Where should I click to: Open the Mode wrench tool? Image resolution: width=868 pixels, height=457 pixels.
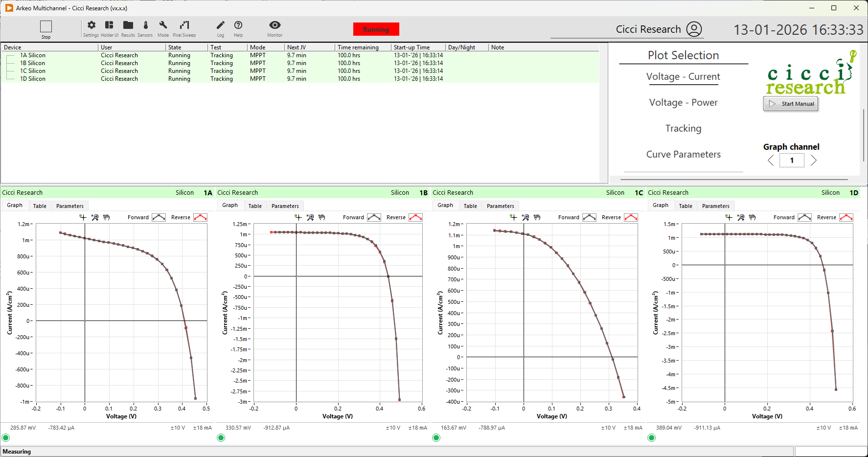[x=163, y=26]
